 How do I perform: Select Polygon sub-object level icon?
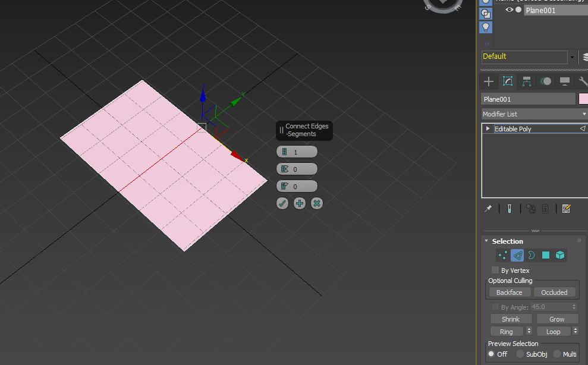[x=546, y=256]
